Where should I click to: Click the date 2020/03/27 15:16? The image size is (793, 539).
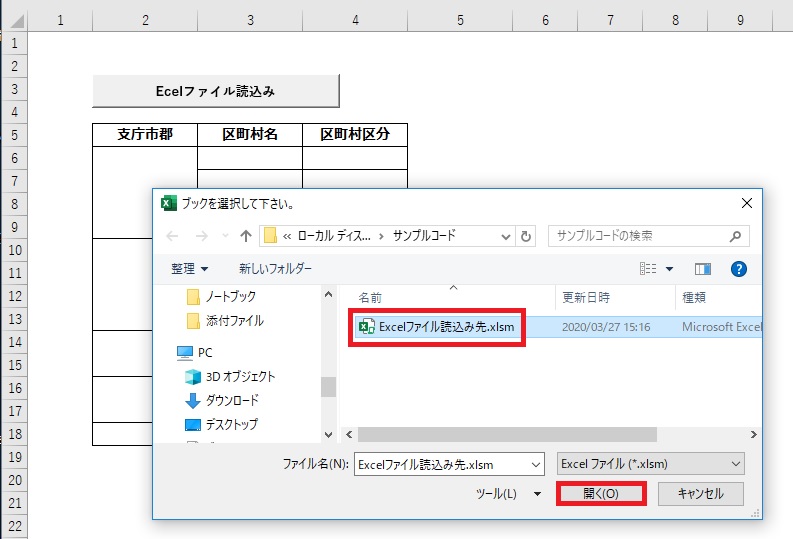point(606,327)
